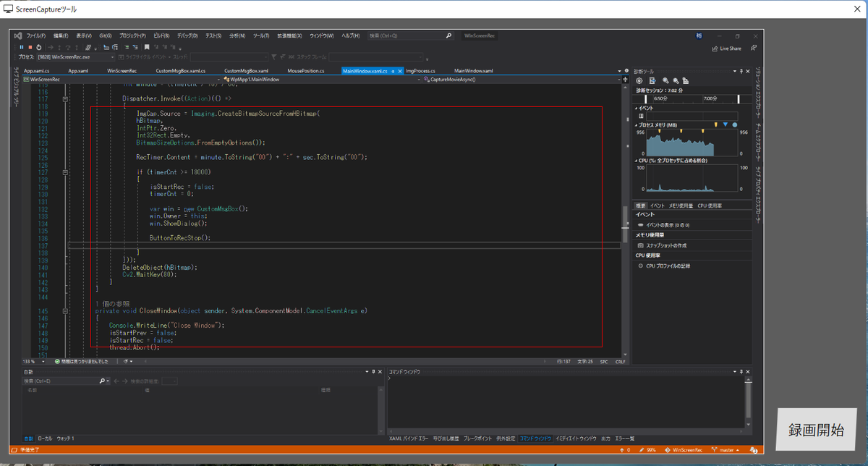Click the search magnifier icon in title bar

coord(448,35)
